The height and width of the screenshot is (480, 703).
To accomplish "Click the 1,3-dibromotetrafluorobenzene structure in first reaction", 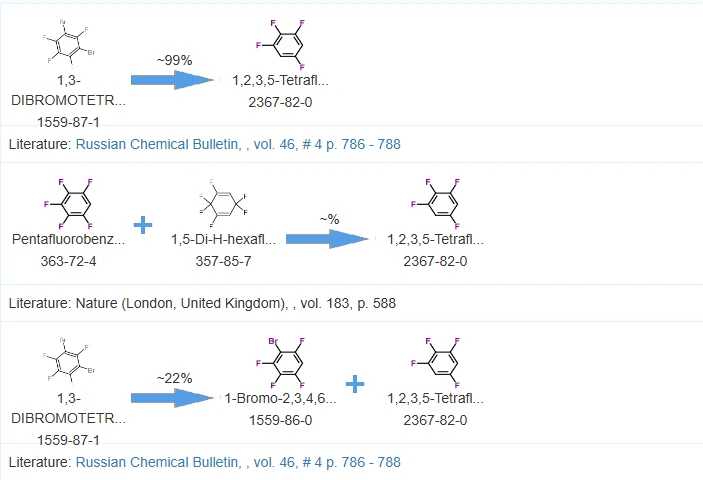I will point(69,43).
